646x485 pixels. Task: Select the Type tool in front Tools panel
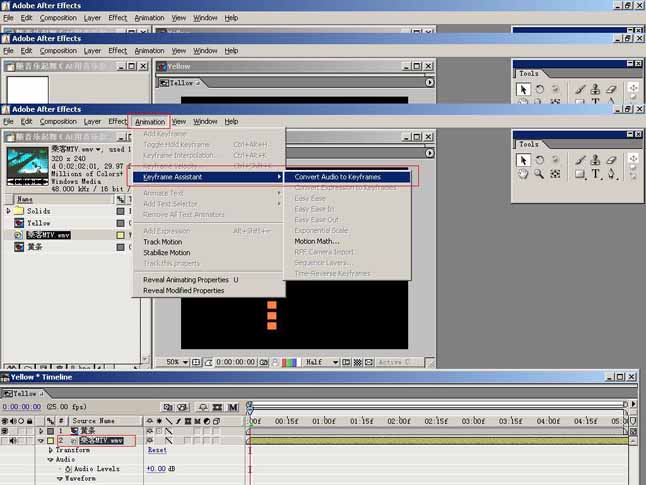[x=595, y=174]
